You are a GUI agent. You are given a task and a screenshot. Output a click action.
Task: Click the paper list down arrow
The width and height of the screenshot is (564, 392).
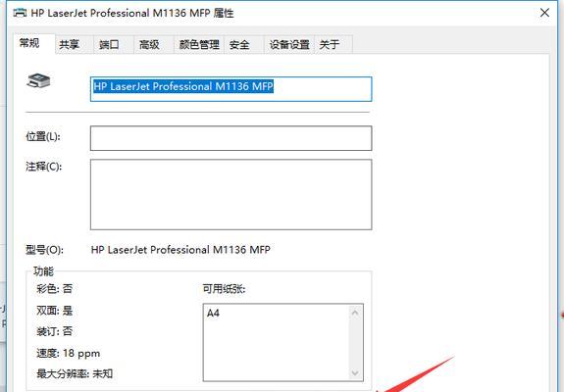coord(355,372)
